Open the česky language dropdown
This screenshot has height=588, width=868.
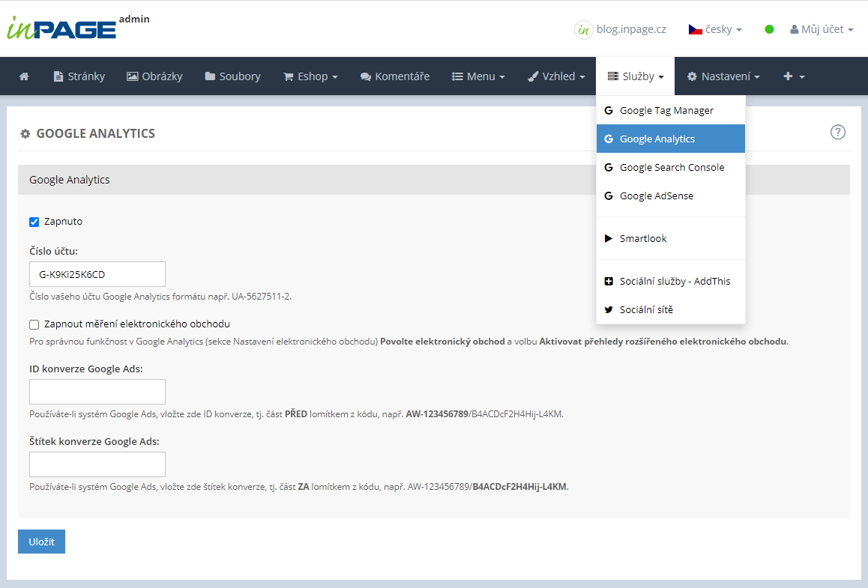coord(715,30)
